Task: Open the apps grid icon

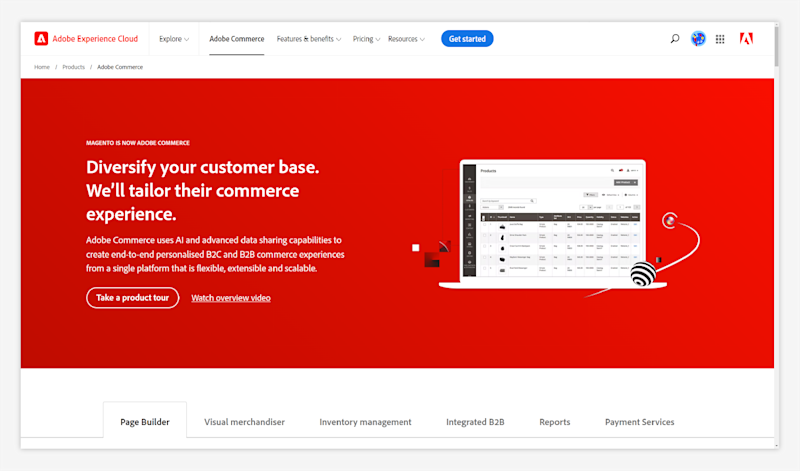Action: pyautogui.click(x=720, y=39)
